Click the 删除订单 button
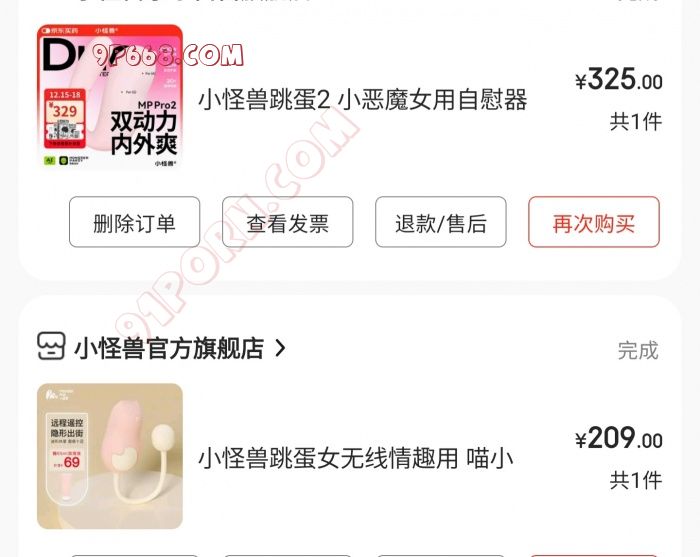The image size is (700, 557). click(134, 222)
